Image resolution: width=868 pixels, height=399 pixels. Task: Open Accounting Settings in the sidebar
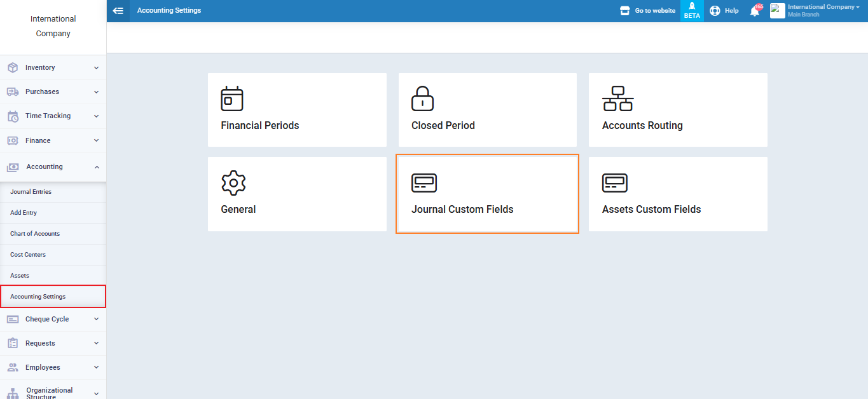(x=38, y=297)
